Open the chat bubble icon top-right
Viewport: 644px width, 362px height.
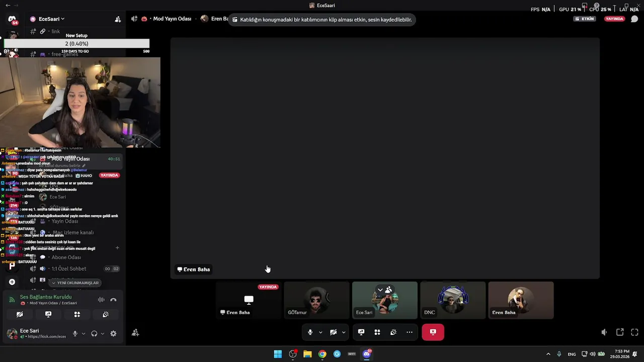(x=634, y=19)
